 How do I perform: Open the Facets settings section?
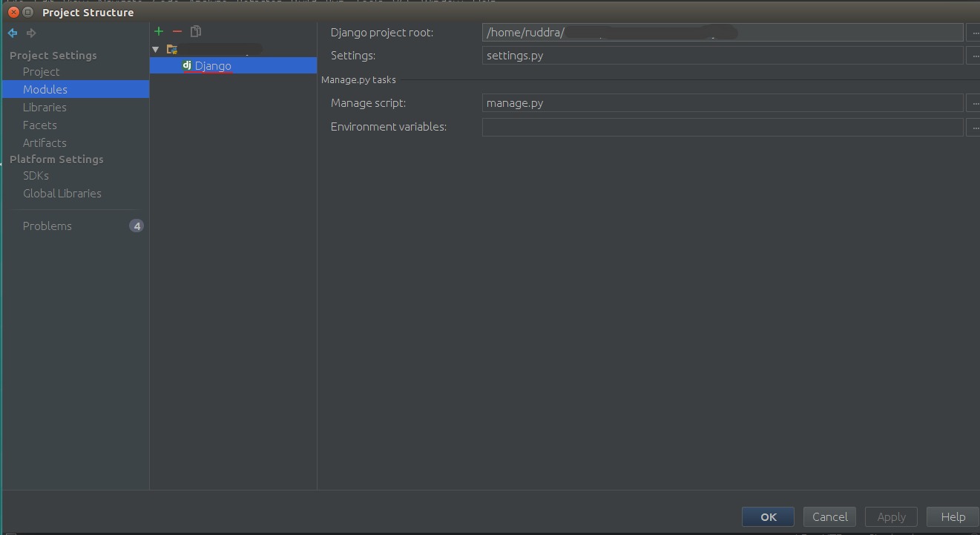[39, 125]
